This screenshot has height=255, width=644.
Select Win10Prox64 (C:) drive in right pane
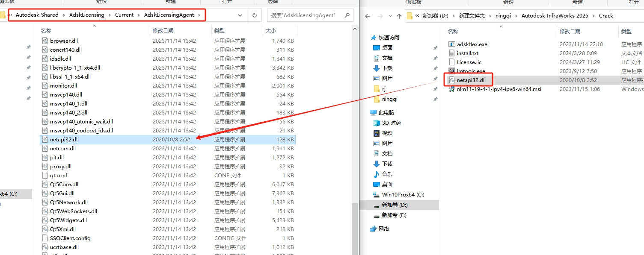pos(399,194)
